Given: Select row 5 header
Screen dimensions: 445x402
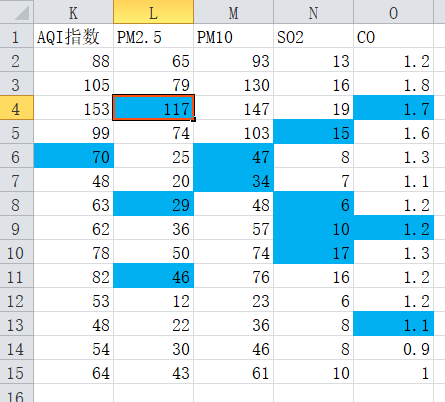Looking at the screenshot, I should tap(17, 132).
